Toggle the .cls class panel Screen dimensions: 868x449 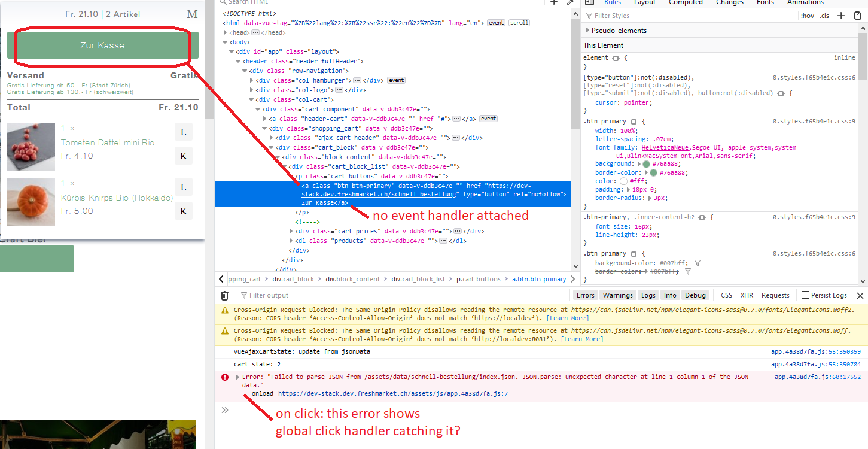[825, 15]
